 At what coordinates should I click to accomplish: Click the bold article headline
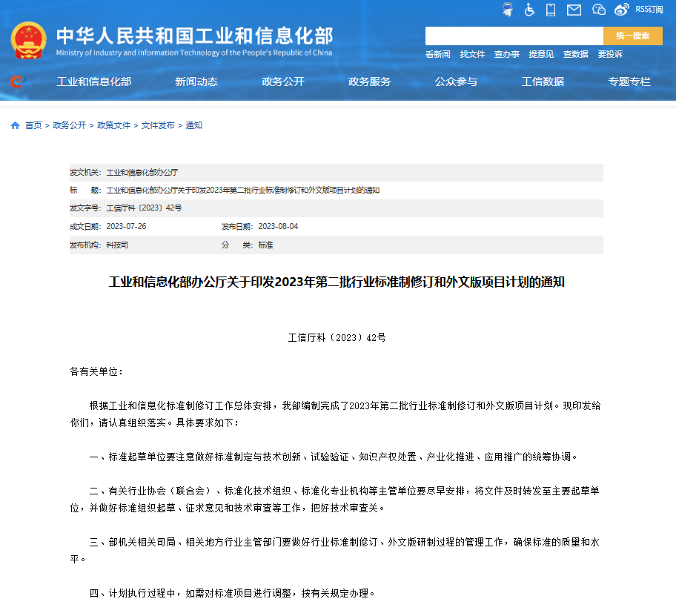click(x=337, y=282)
